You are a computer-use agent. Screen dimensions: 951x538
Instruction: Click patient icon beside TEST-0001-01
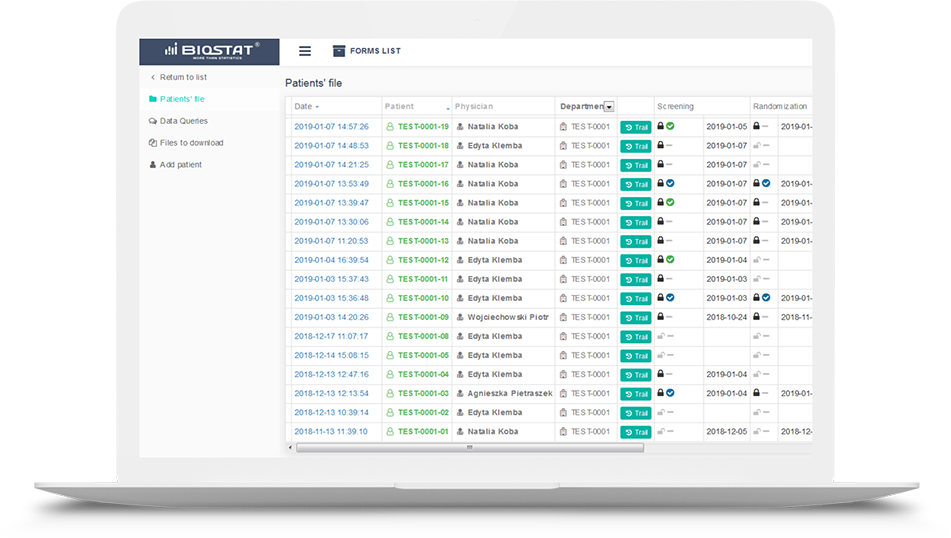(390, 432)
